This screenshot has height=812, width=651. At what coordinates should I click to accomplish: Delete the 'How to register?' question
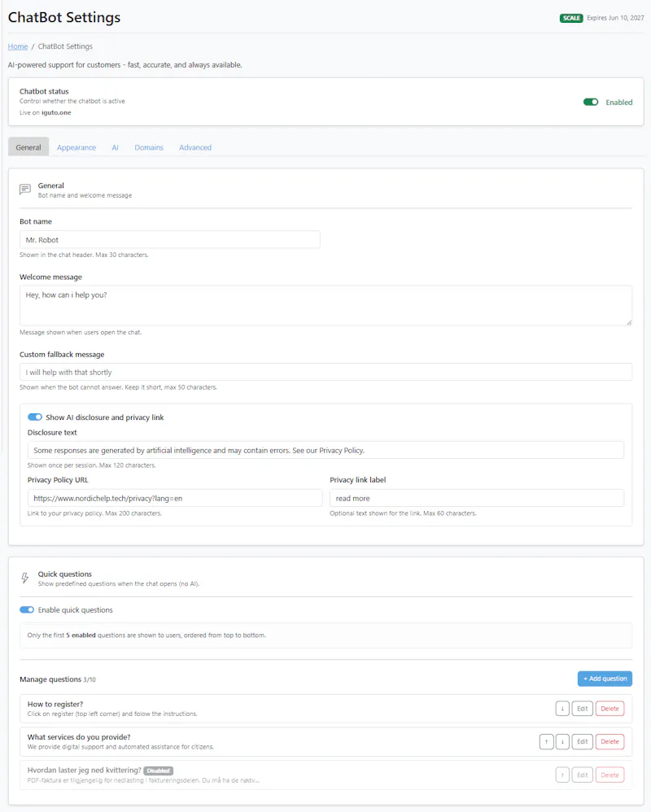point(609,709)
